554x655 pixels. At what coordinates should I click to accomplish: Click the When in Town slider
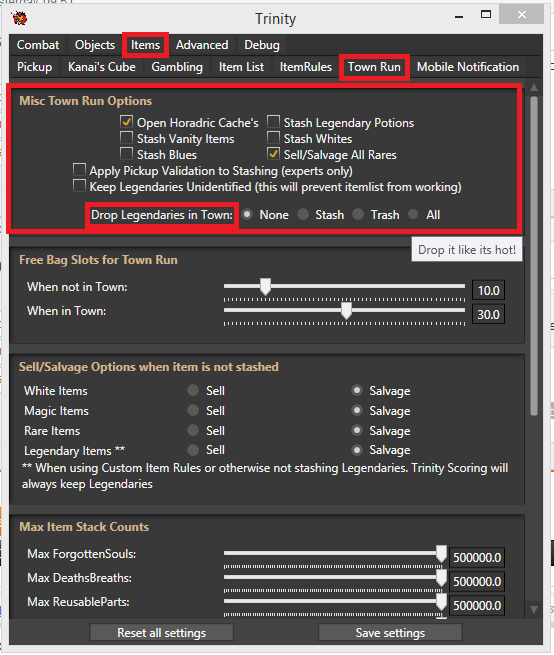pos(344,311)
